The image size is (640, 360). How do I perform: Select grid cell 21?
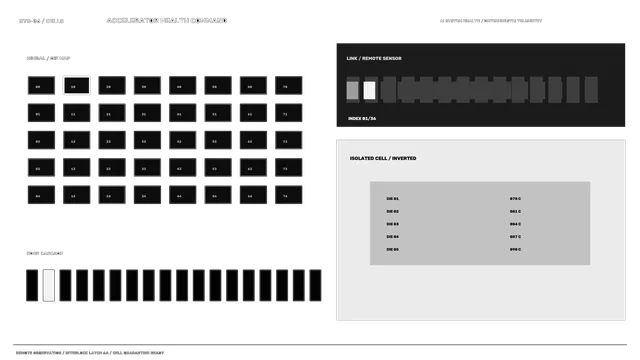point(112,113)
